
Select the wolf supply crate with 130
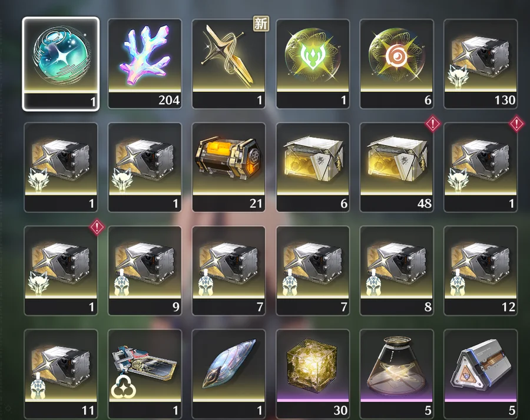pos(481,64)
